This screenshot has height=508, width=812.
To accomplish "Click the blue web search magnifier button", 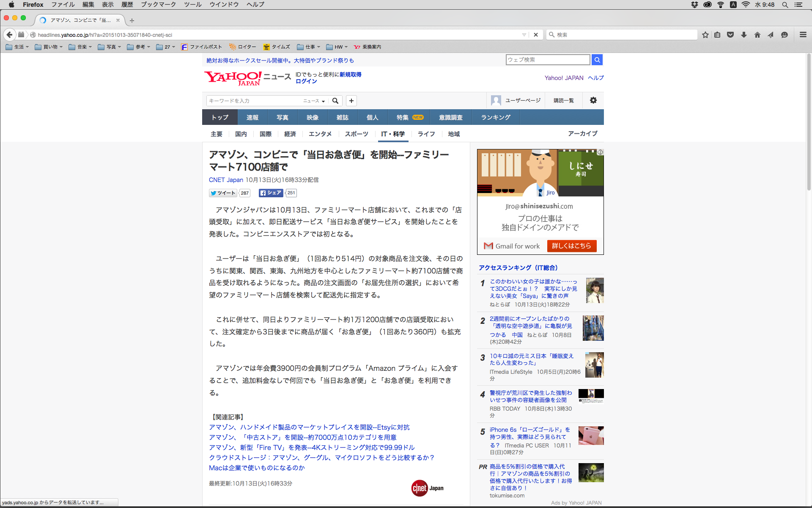I will (x=597, y=60).
